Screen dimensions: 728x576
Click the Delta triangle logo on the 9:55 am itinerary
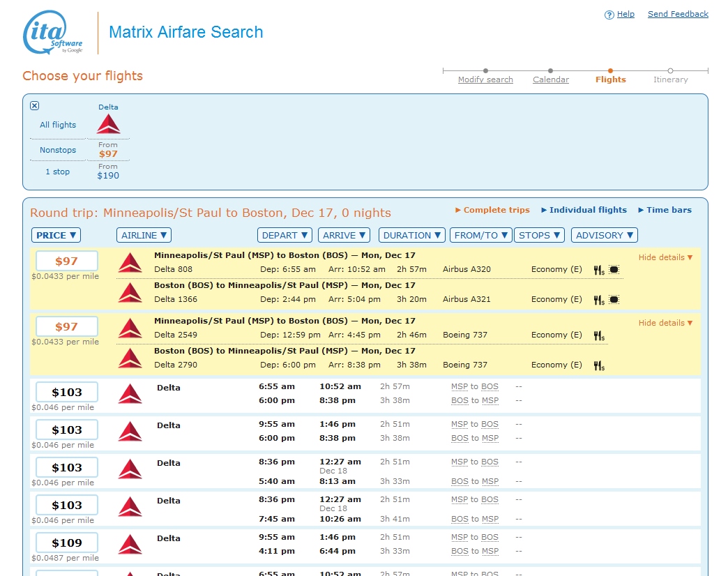pyautogui.click(x=130, y=432)
